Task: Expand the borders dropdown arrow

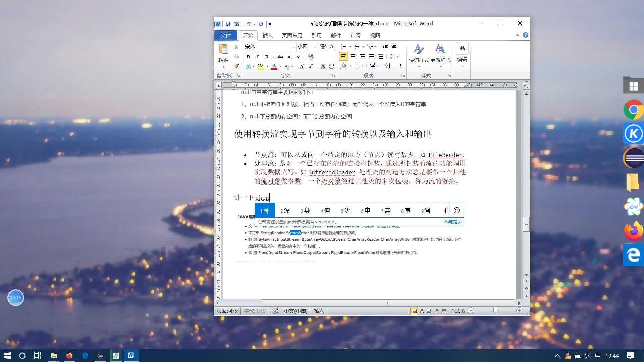Action: point(363,66)
